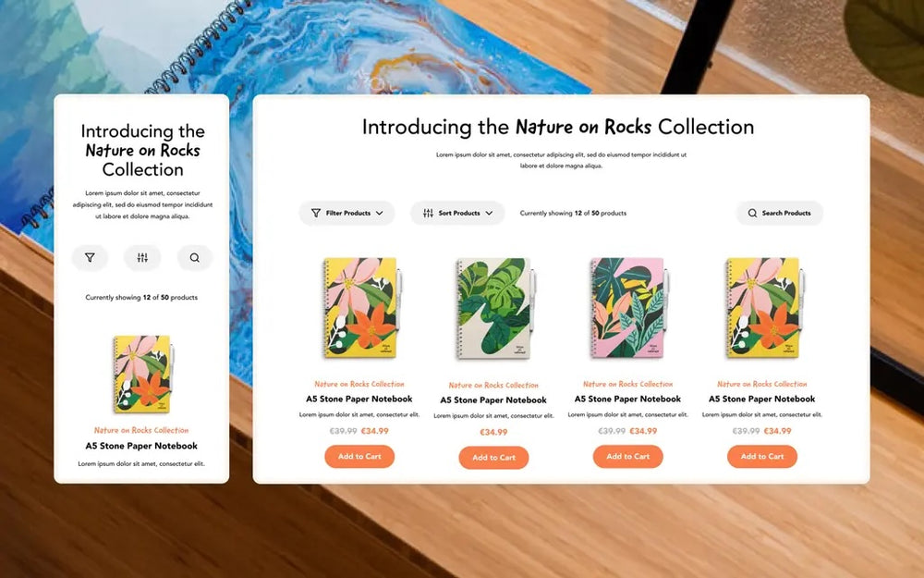Click sliders icon in Sort Products button
This screenshot has width=924, height=578.
(x=429, y=213)
